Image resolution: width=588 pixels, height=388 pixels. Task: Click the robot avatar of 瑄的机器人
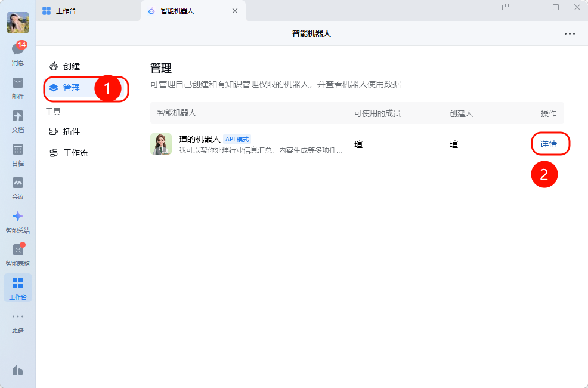coord(161,144)
